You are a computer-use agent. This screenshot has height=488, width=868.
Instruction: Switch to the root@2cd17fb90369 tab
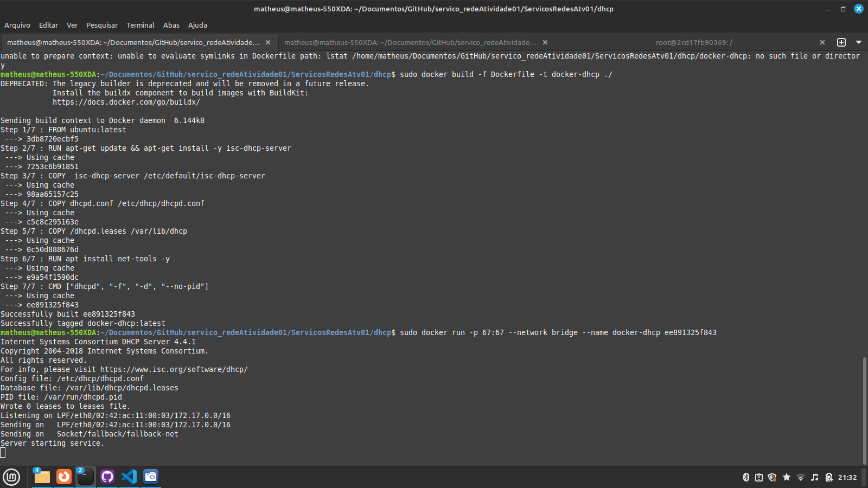point(694,42)
